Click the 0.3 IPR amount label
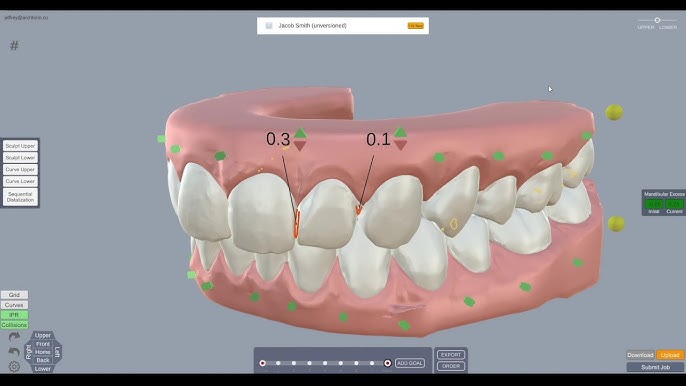Image resolution: width=686 pixels, height=386 pixels. 278,139
